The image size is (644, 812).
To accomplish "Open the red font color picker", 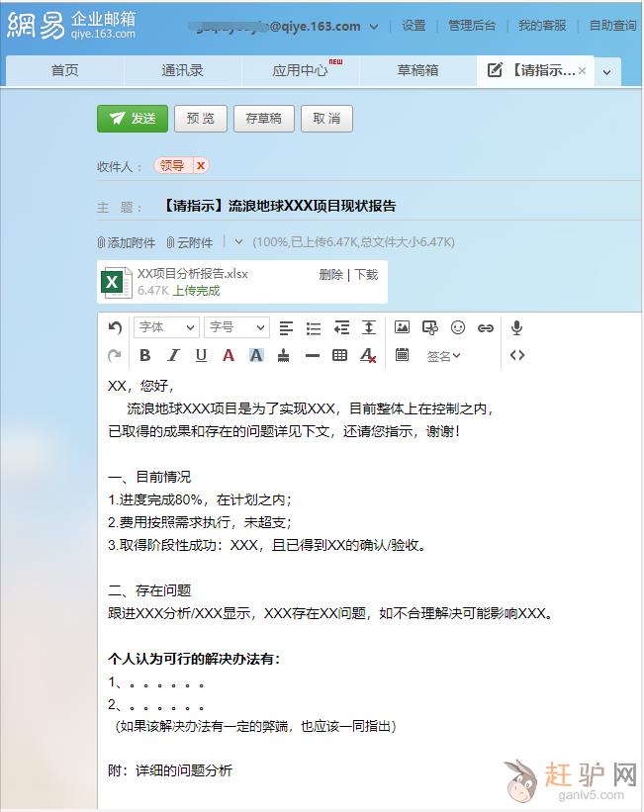I will pyautogui.click(x=229, y=355).
